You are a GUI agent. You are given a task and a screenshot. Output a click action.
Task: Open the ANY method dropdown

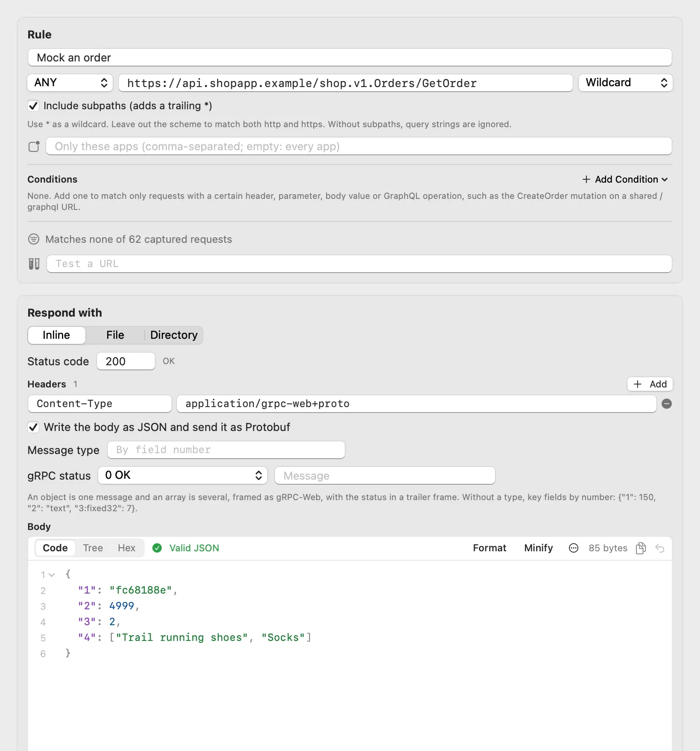(x=70, y=83)
